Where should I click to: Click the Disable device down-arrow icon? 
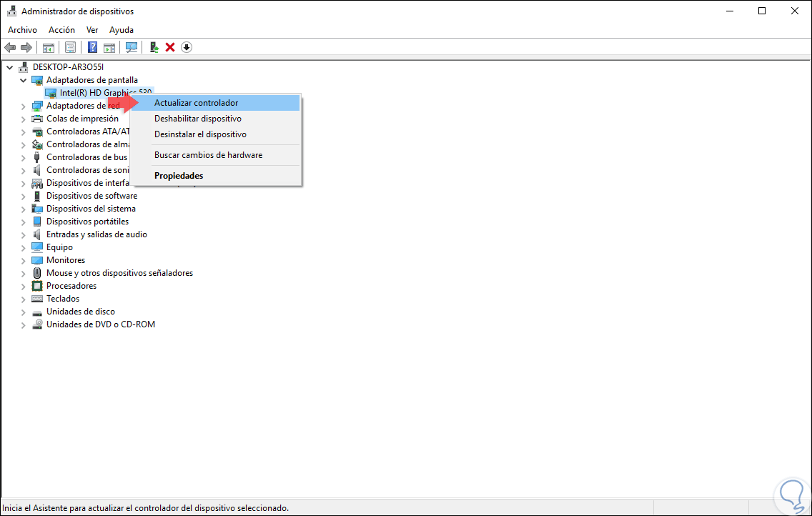[x=186, y=47]
